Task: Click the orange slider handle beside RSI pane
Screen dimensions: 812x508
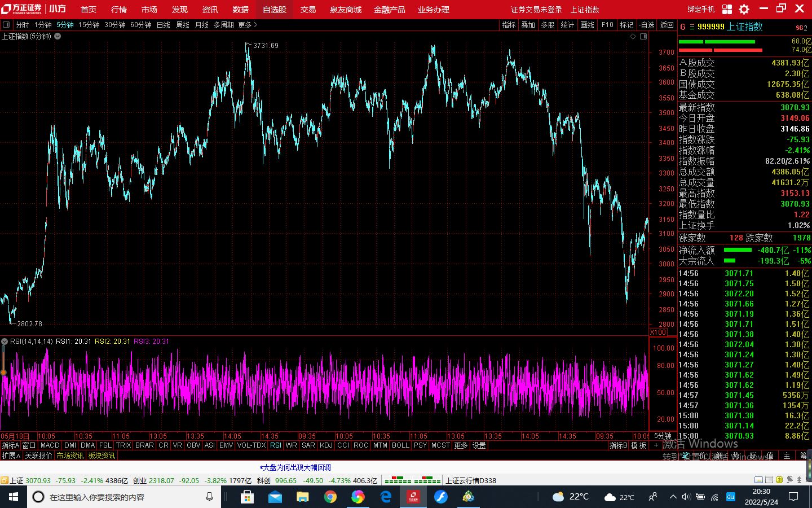Action: [3, 372]
